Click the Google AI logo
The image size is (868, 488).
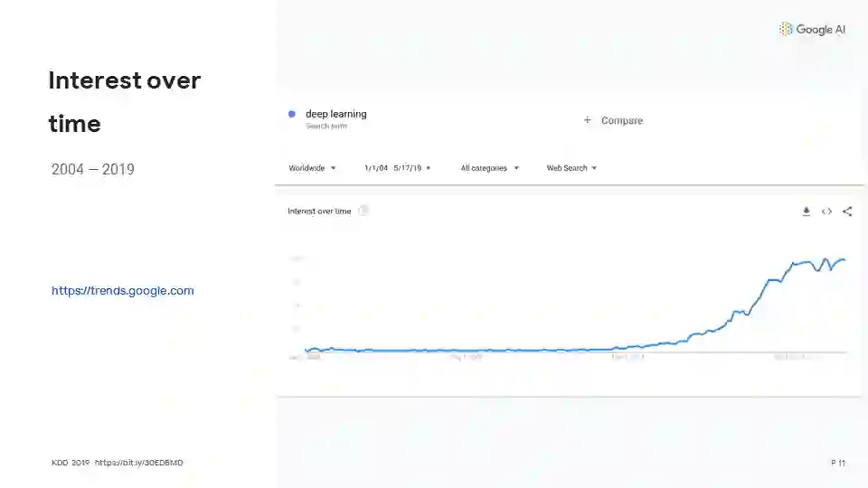pyautogui.click(x=812, y=29)
